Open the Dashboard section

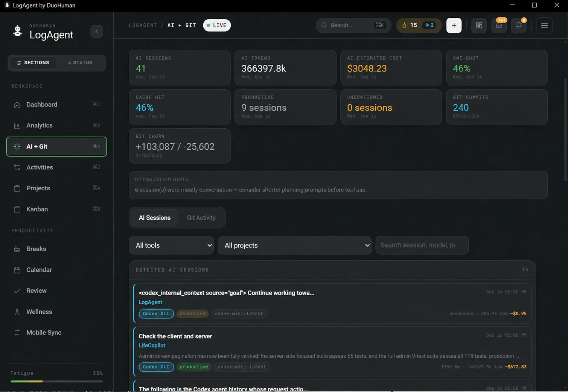click(56, 105)
